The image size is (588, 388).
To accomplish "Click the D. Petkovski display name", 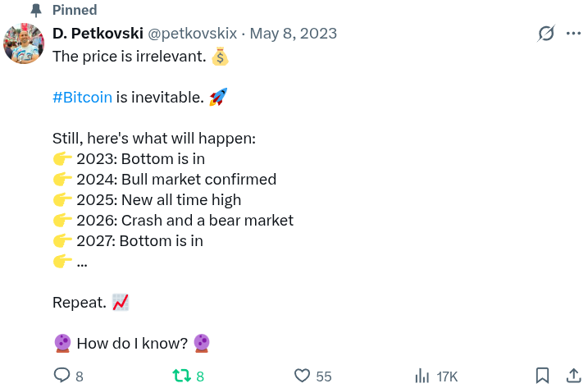I will (97, 34).
